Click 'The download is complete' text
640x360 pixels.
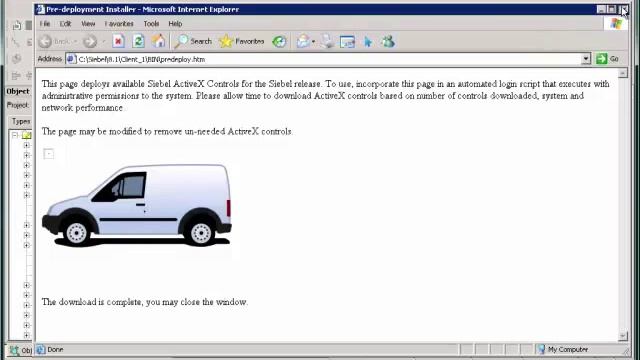point(144,302)
